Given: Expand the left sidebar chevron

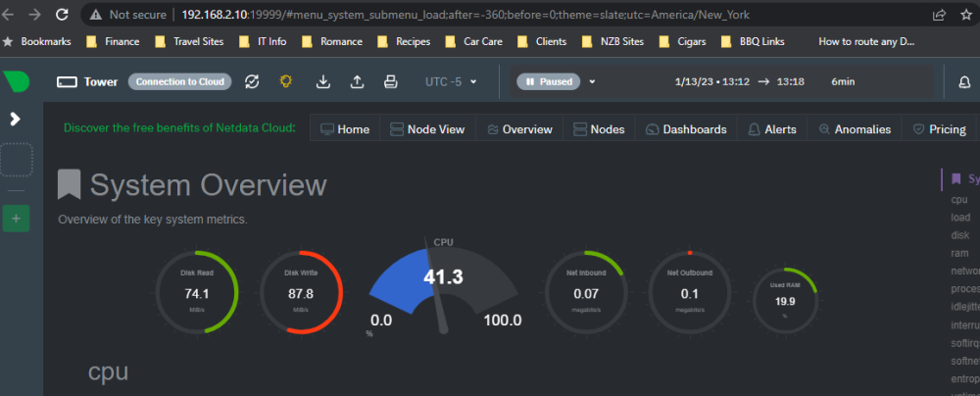Looking at the screenshot, I should [16, 119].
